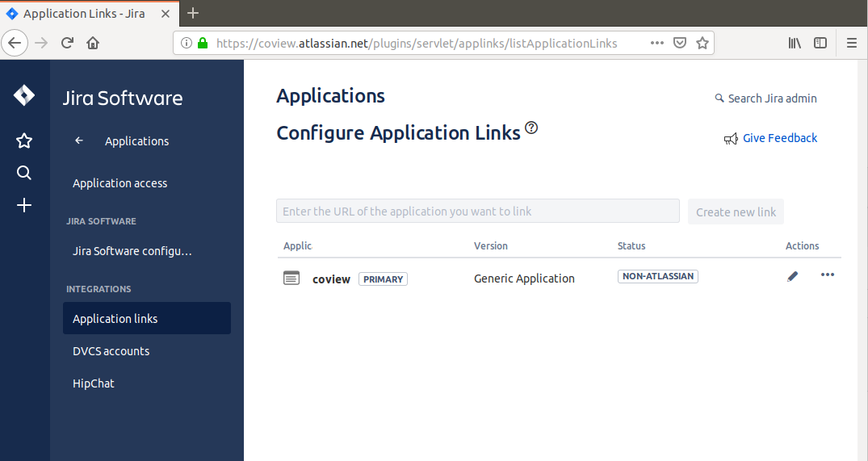This screenshot has width=868, height=461.
Task: Click the Status column header
Action: click(x=631, y=245)
